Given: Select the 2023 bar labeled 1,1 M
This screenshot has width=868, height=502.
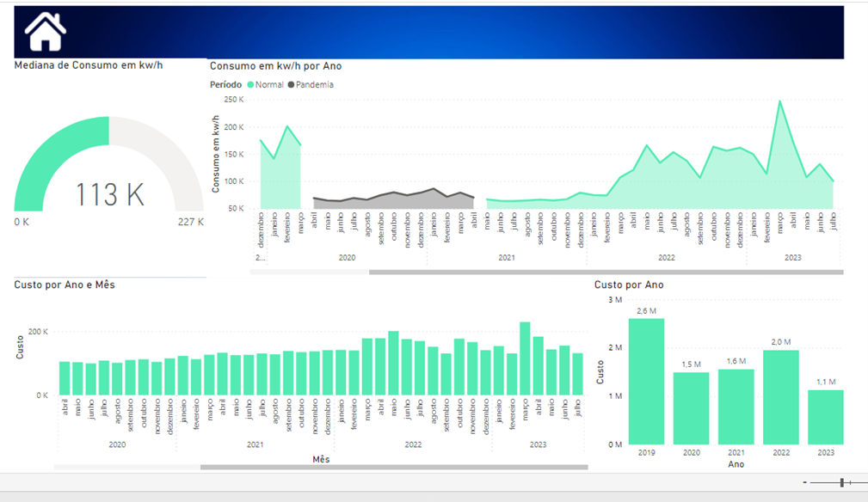Looking at the screenshot, I should point(825,417).
